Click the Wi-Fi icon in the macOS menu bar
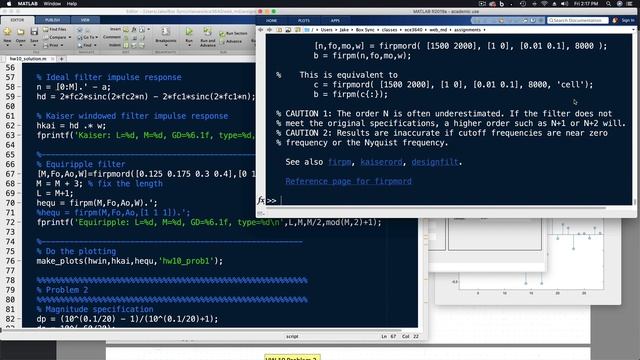The height and width of the screenshot is (360, 640). (x=544, y=4)
